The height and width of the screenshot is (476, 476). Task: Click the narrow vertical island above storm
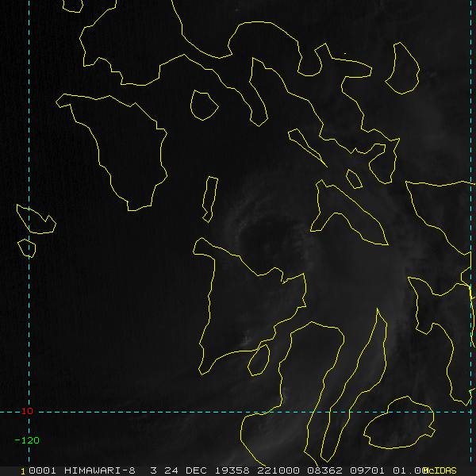point(209,198)
